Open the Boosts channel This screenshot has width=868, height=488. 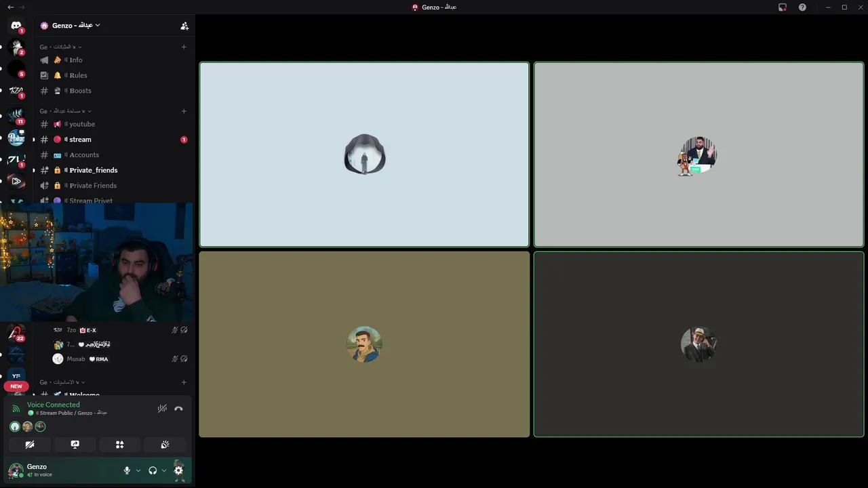[x=113, y=91]
